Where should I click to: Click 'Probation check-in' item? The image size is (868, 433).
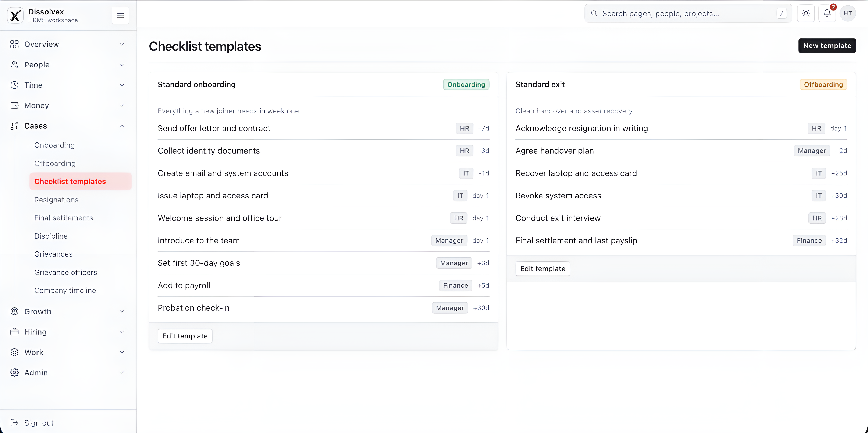point(323,308)
